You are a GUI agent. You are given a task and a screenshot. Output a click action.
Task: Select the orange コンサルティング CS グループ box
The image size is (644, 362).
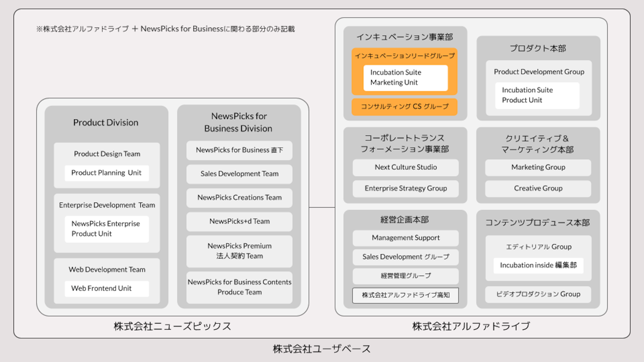point(405,107)
